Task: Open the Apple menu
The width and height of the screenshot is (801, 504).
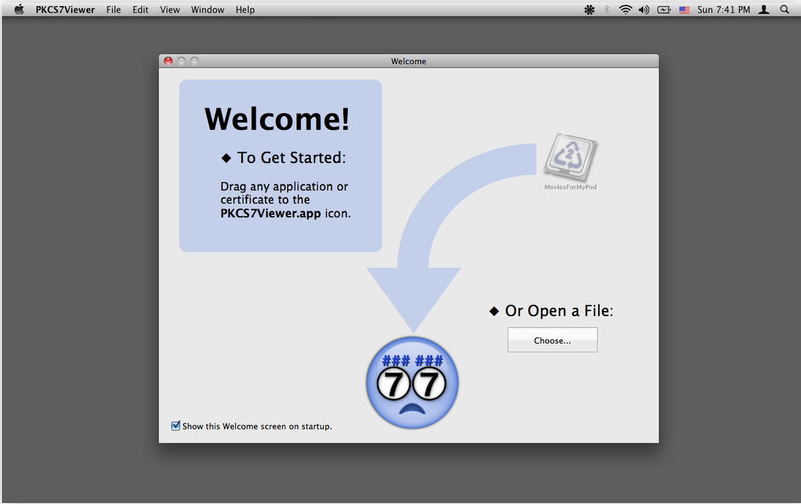Action: coord(18,10)
